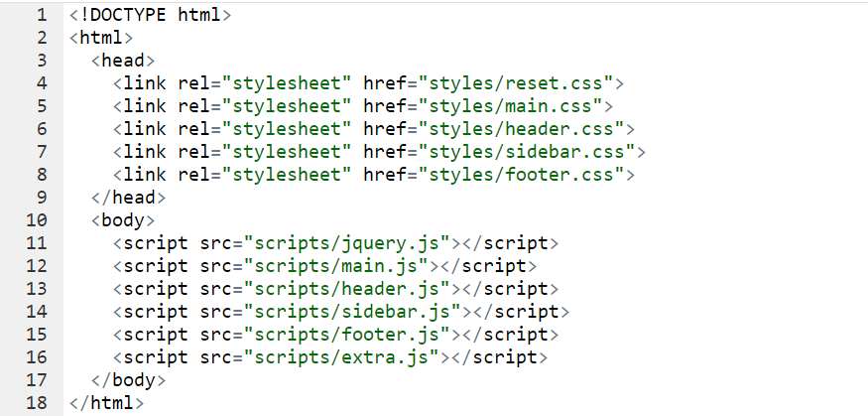
Task: Click the scripts/header.js src value
Action: coord(354,289)
